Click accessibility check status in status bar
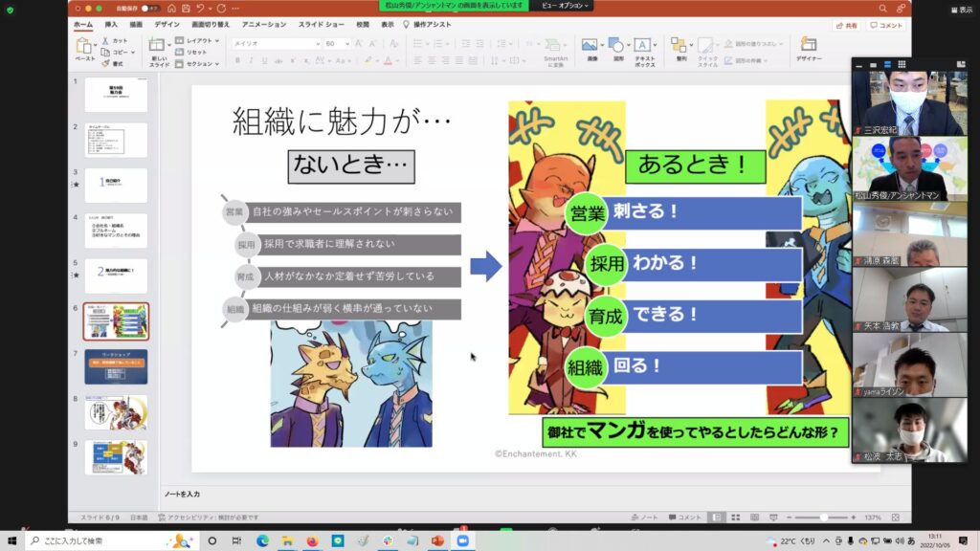980x551 pixels. coord(208,518)
